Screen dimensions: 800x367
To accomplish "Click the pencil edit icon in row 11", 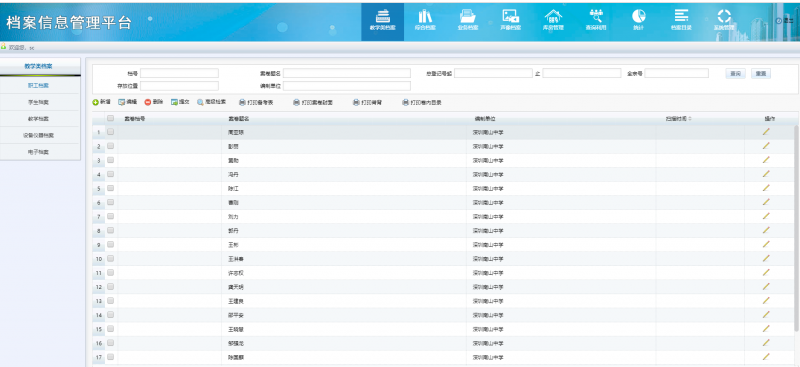I will click(766, 273).
